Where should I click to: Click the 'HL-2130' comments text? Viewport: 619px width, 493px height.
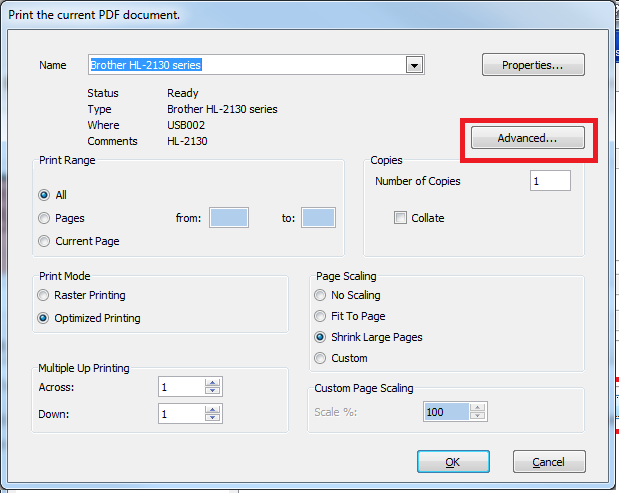tap(187, 141)
